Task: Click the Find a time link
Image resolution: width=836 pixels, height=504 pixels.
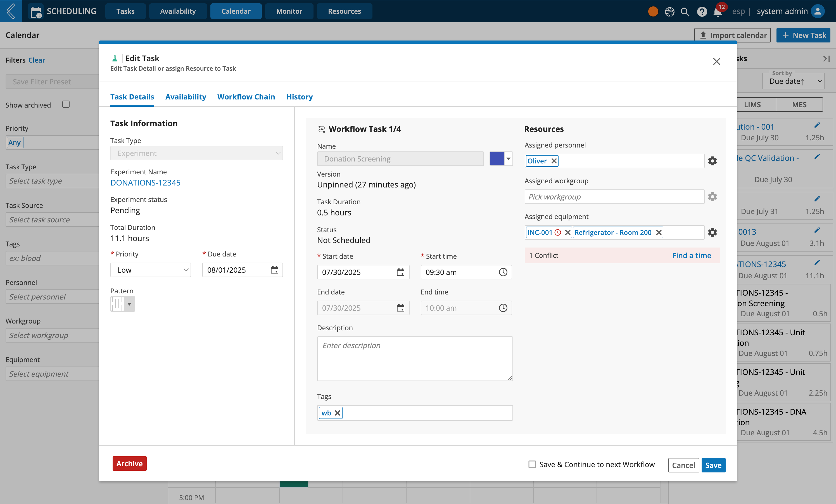Action: point(692,255)
